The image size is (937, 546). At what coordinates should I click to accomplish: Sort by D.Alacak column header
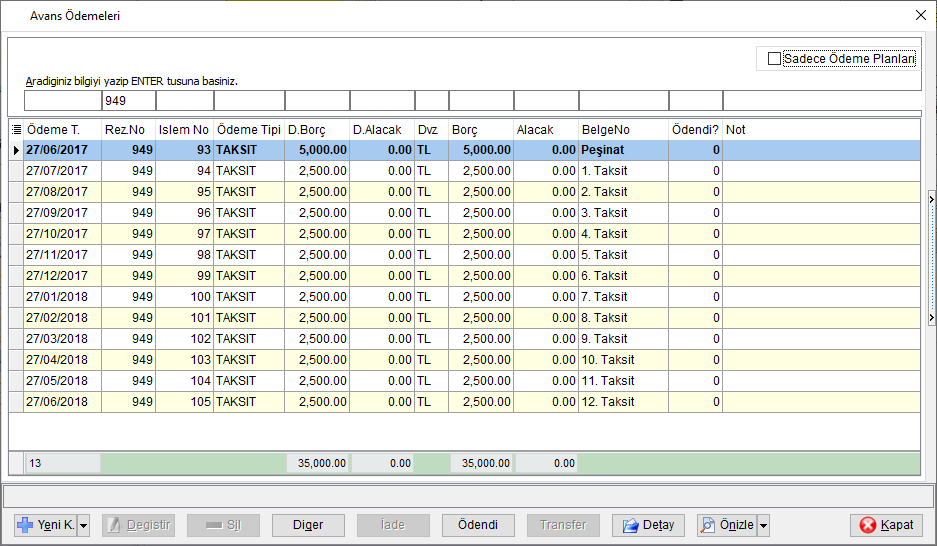point(382,130)
